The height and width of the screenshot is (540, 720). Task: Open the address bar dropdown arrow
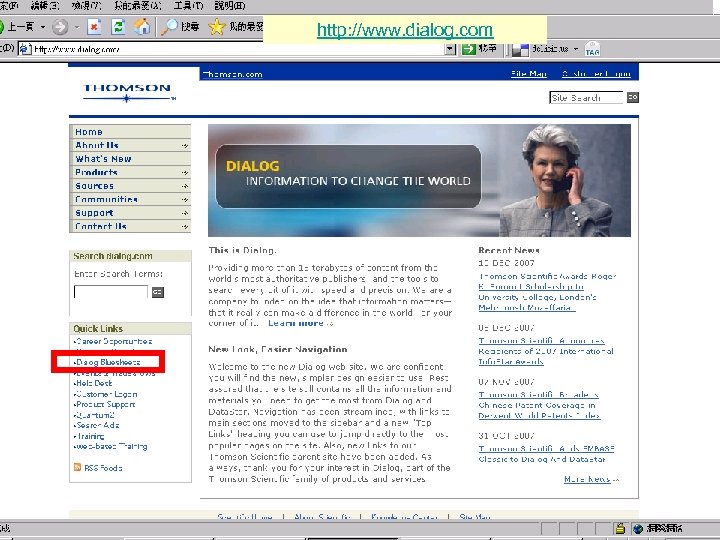[450, 49]
